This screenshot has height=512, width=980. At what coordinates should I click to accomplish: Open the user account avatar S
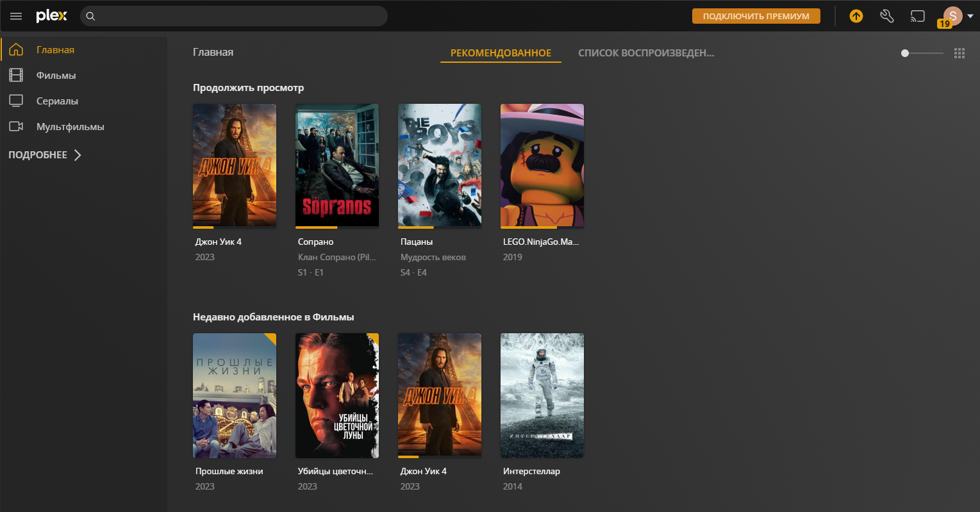(953, 16)
